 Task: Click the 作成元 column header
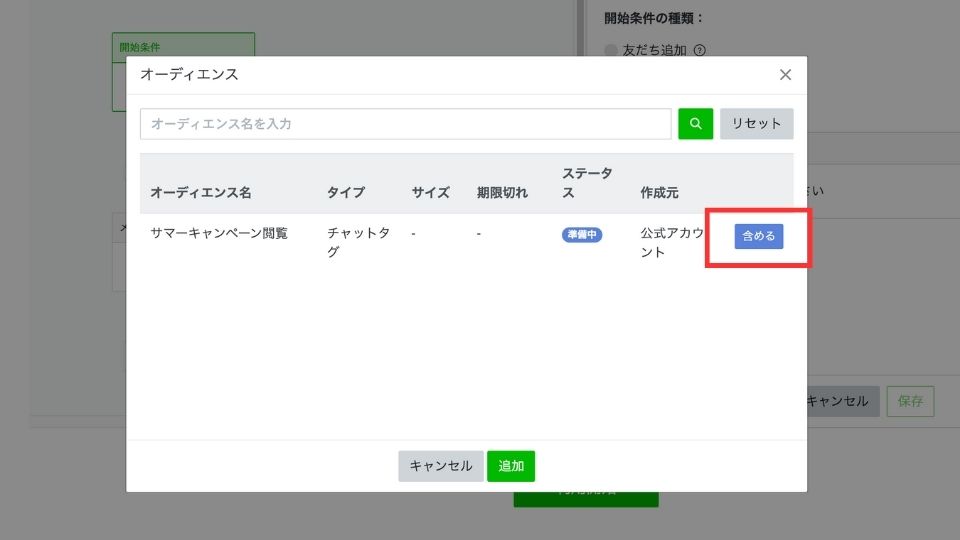[x=660, y=192]
